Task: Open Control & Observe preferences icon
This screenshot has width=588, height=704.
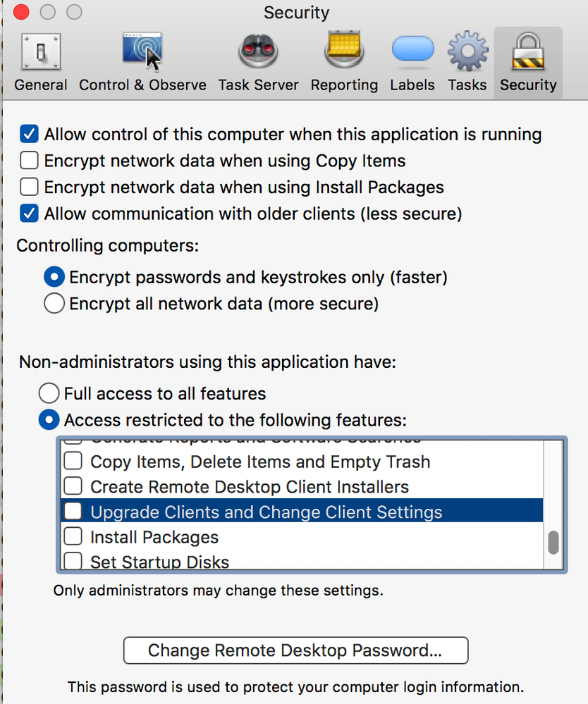Action: [142, 51]
